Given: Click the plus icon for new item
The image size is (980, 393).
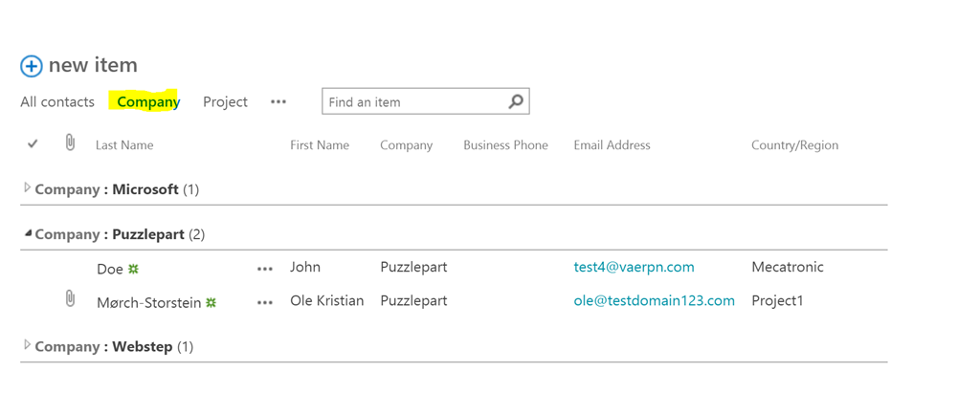Looking at the screenshot, I should click(x=32, y=66).
